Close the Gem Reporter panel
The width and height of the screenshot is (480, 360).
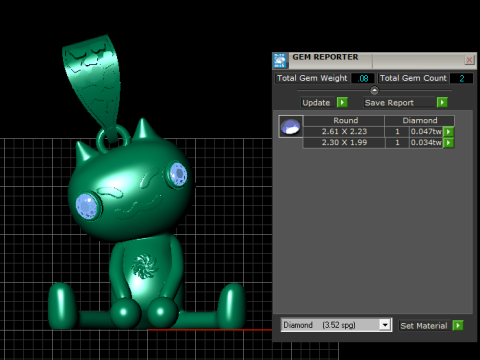pyautogui.click(x=469, y=60)
